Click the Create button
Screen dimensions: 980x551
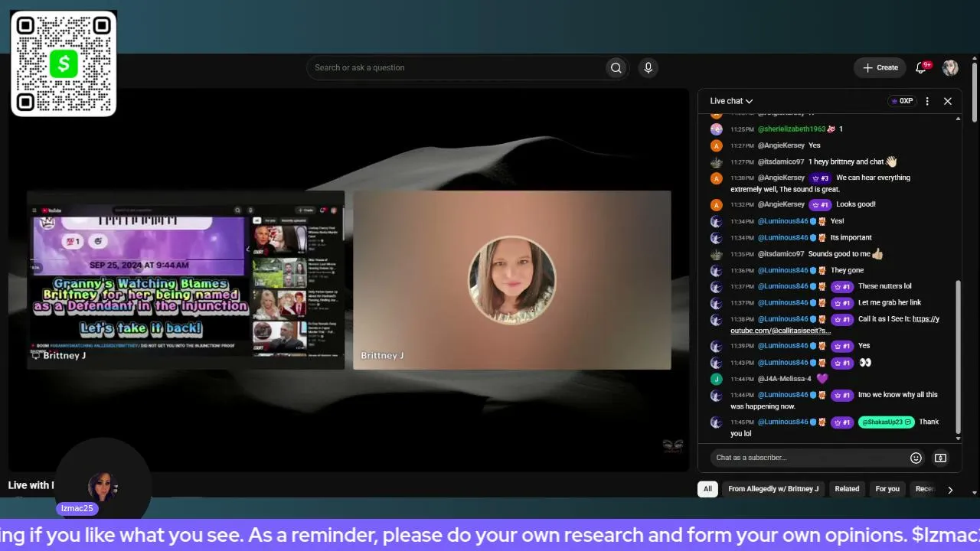[x=880, y=68]
